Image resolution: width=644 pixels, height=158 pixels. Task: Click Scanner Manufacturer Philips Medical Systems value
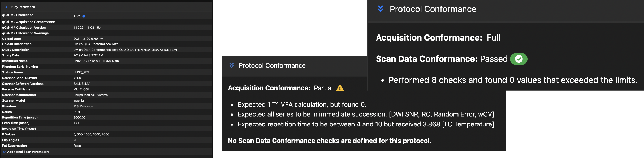tap(90, 95)
